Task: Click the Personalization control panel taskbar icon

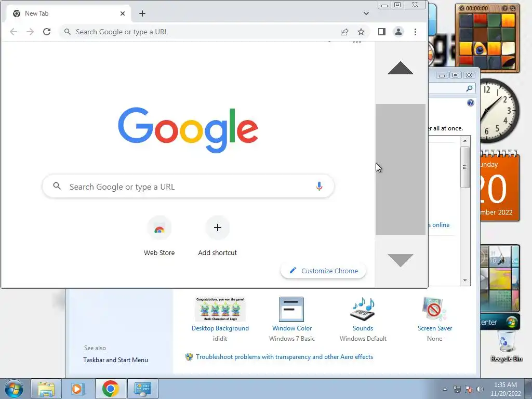Action: (x=142, y=389)
